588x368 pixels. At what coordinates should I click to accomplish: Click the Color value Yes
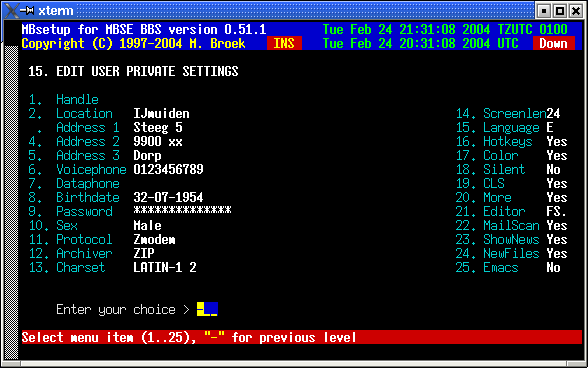(x=557, y=155)
